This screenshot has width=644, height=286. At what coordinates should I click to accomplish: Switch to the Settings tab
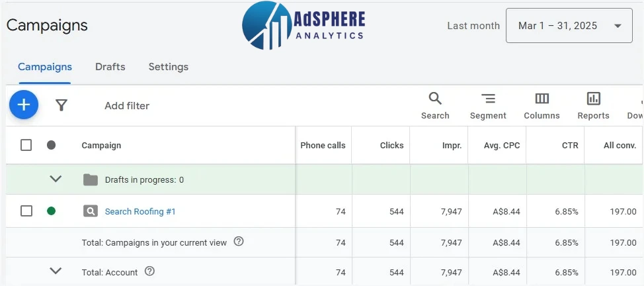coord(169,67)
